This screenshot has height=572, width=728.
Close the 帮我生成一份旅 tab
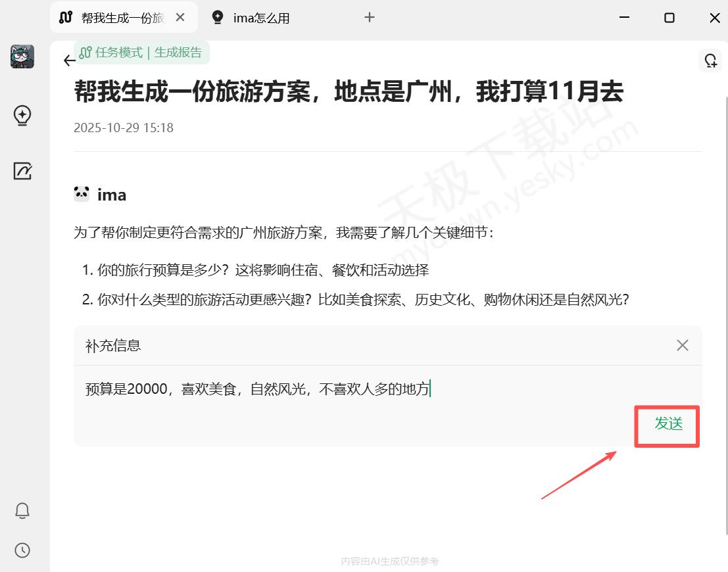coord(180,18)
